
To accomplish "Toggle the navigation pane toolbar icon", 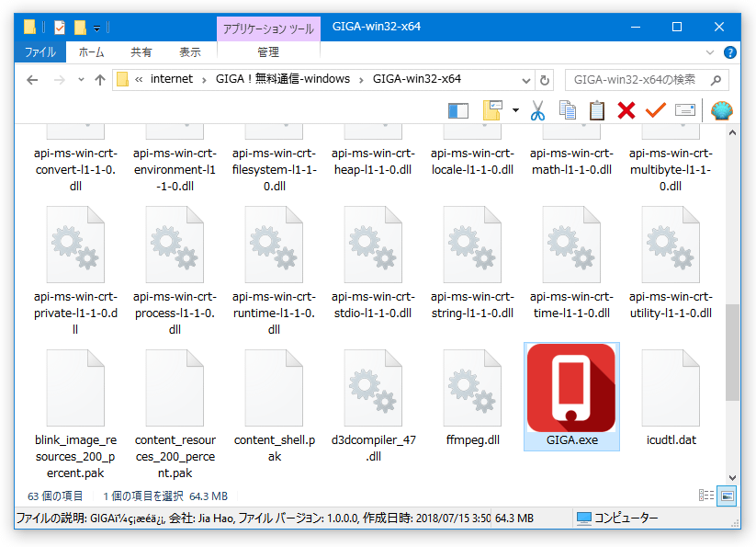I will click(458, 110).
